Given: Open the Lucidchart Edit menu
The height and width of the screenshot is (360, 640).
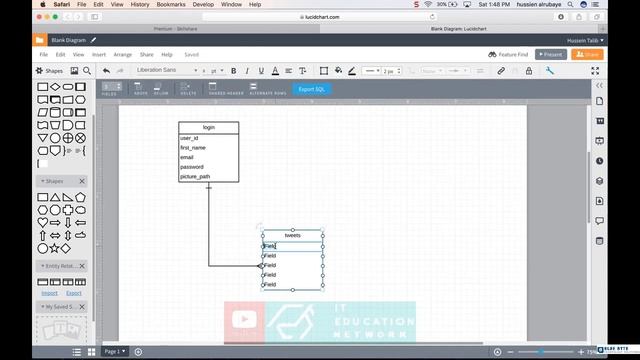Looking at the screenshot, I should click(60, 54).
